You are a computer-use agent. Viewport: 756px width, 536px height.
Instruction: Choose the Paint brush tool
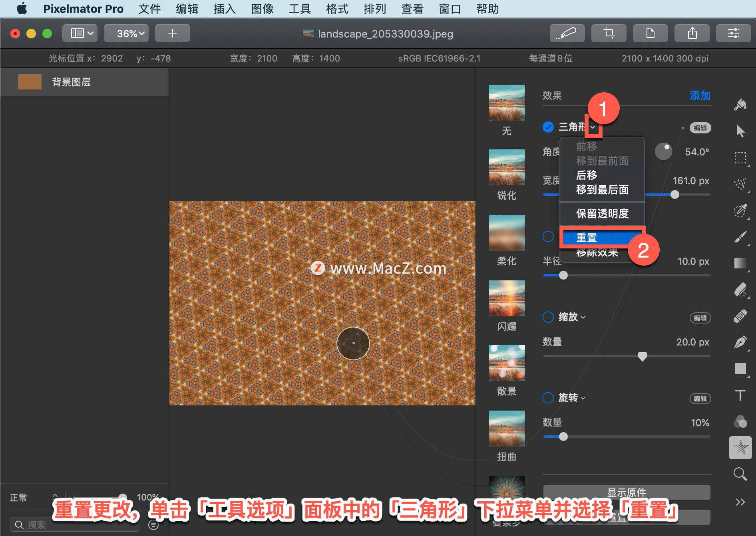740,236
